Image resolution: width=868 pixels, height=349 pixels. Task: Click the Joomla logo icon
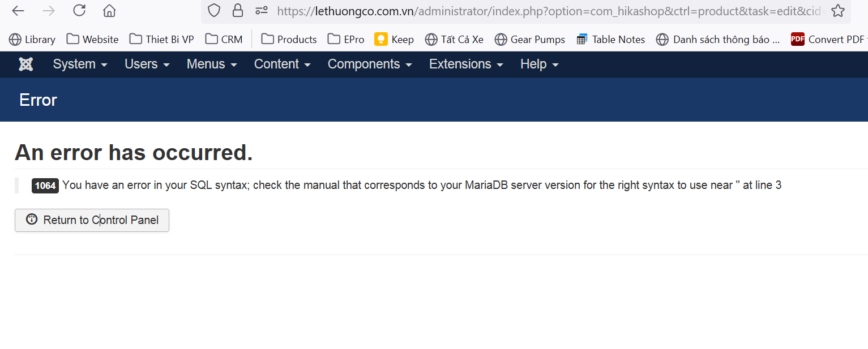tap(25, 64)
